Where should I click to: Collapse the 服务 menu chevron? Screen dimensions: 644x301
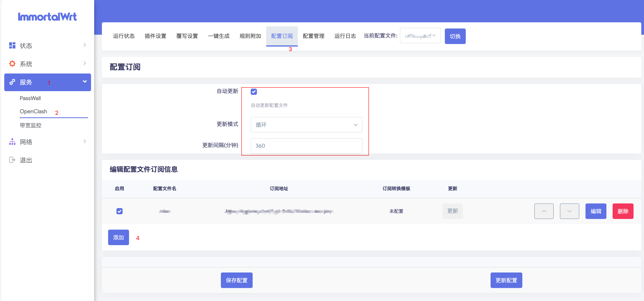pos(85,82)
